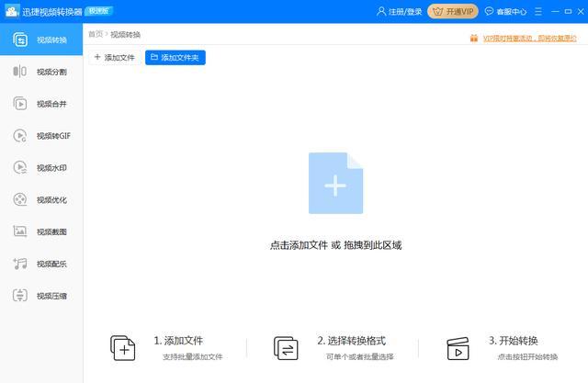
Task: Click the 2. 选择转换格式 step label
Action: 351,340
